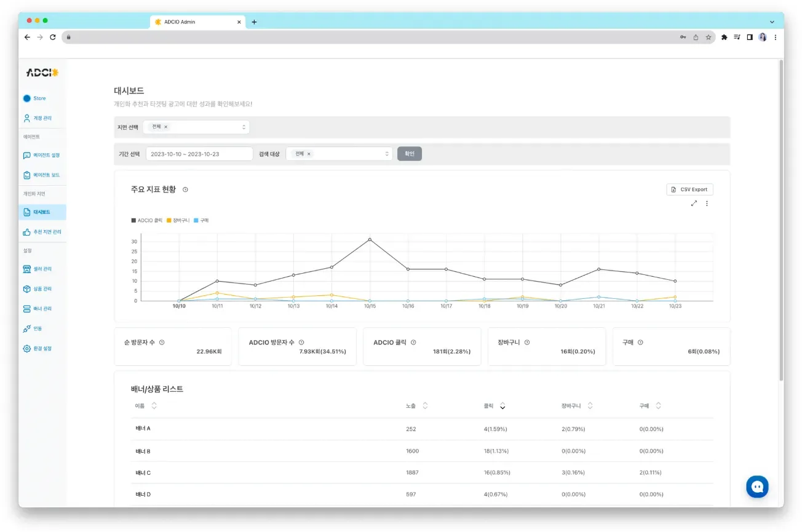Click the CSV Export button
802x532 pixels.
tap(689, 189)
